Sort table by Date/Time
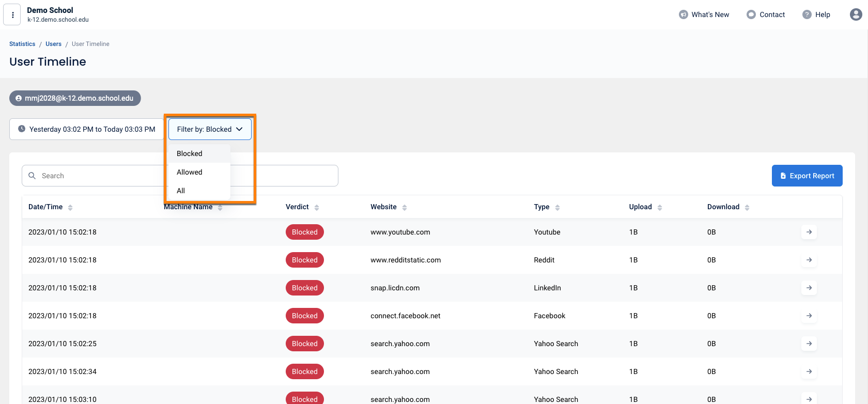The height and width of the screenshot is (404, 868). click(70, 207)
